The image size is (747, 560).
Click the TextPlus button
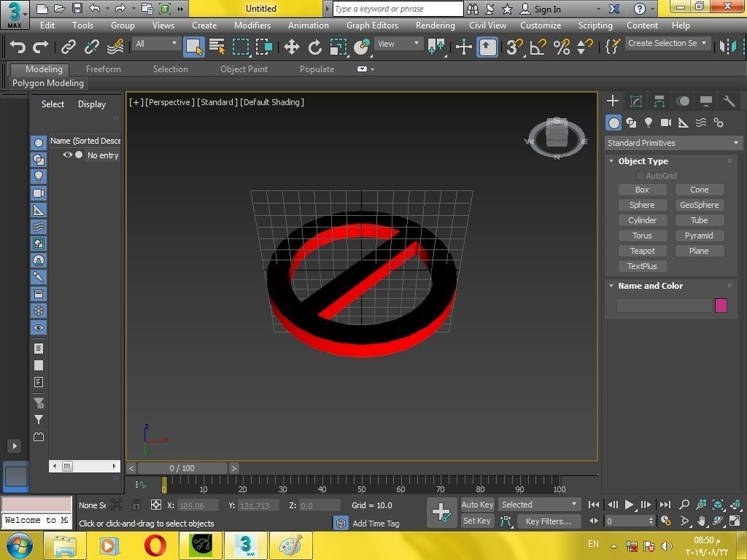(x=642, y=266)
